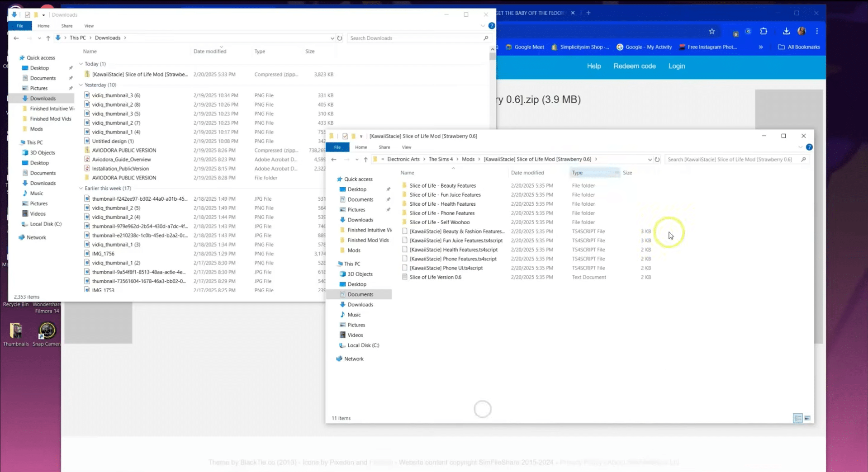The image size is (868, 472).
Task: Click the back arrow in the Downloads window
Action: 16,38
